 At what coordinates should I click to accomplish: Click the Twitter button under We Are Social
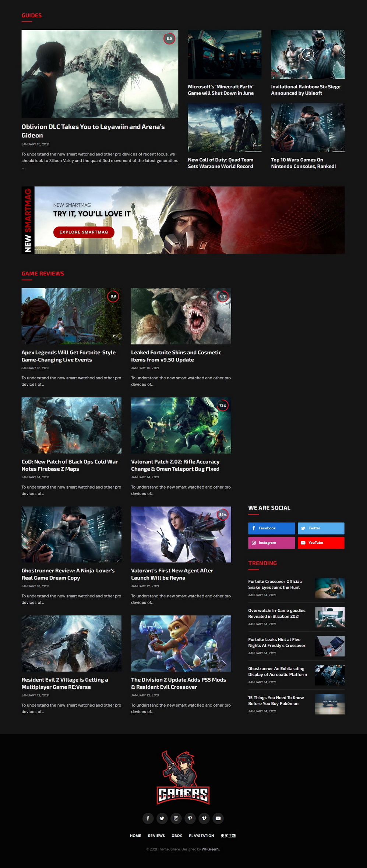pos(321,528)
